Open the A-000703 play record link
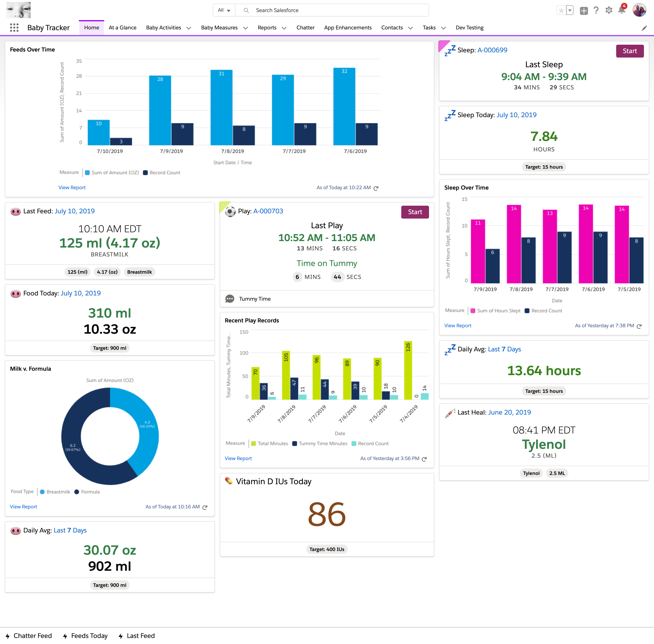The image size is (654, 644). pos(268,211)
